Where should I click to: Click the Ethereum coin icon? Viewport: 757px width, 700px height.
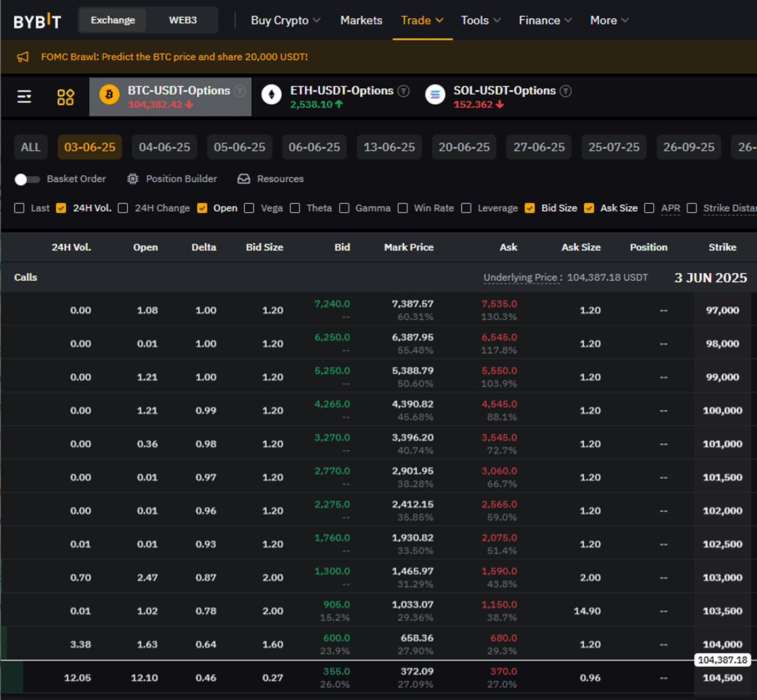click(272, 95)
